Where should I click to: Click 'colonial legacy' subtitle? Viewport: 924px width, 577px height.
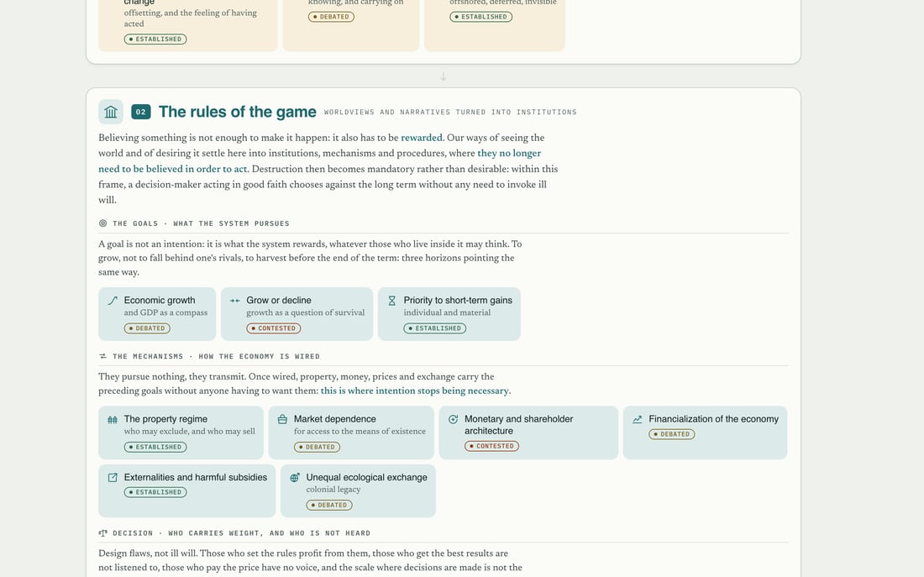[x=333, y=490]
